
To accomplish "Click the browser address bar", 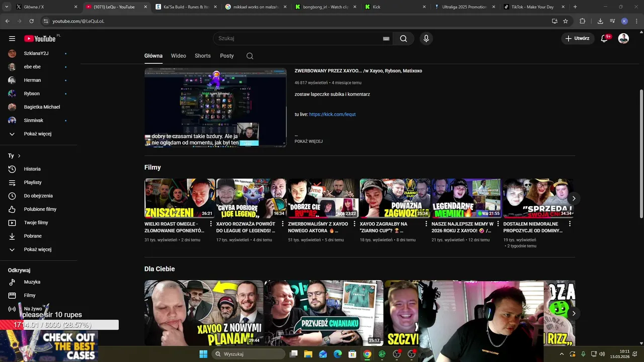I will point(297,21).
